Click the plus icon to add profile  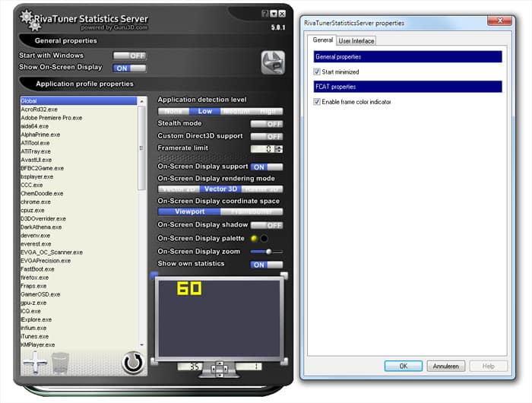pyautogui.click(x=35, y=363)
